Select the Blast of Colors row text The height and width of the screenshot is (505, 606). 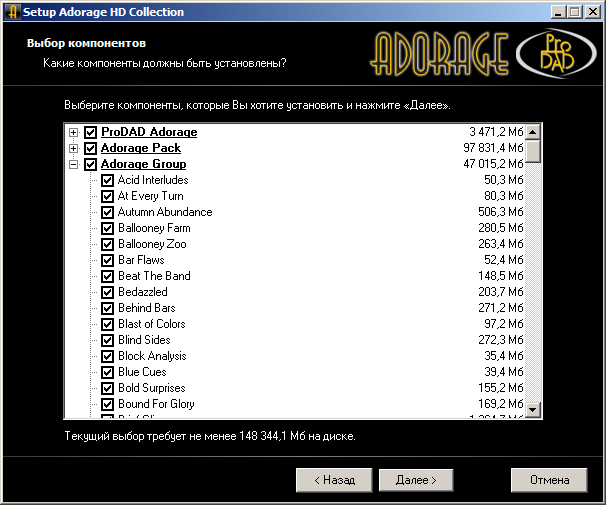[x=152, y=324]
